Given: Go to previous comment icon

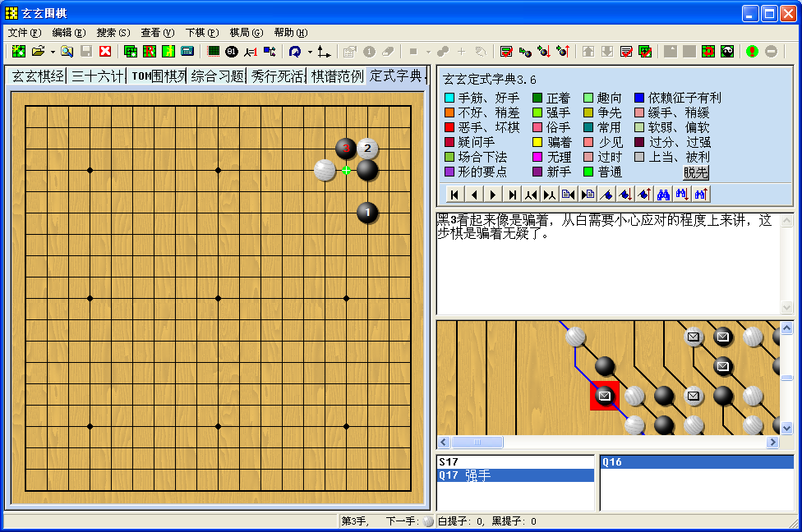Looking at the screenshot, I should (x=569, y=195).
